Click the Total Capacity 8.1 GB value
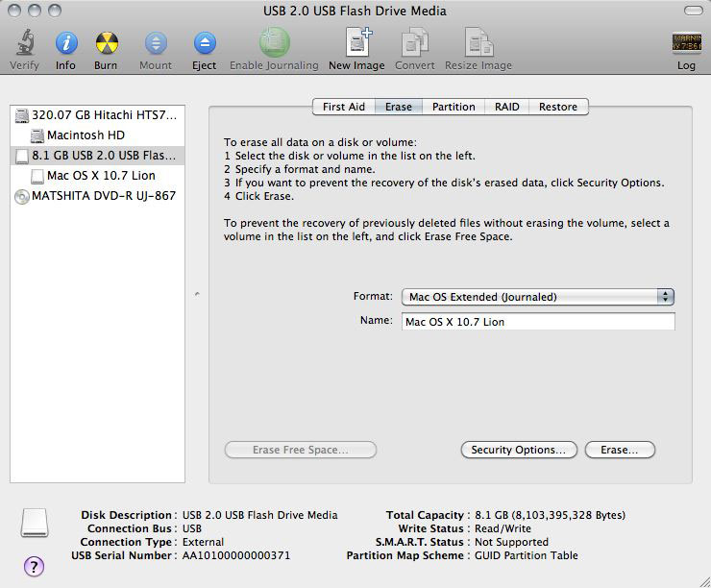The image size is (711, 588). coord(550,515)
